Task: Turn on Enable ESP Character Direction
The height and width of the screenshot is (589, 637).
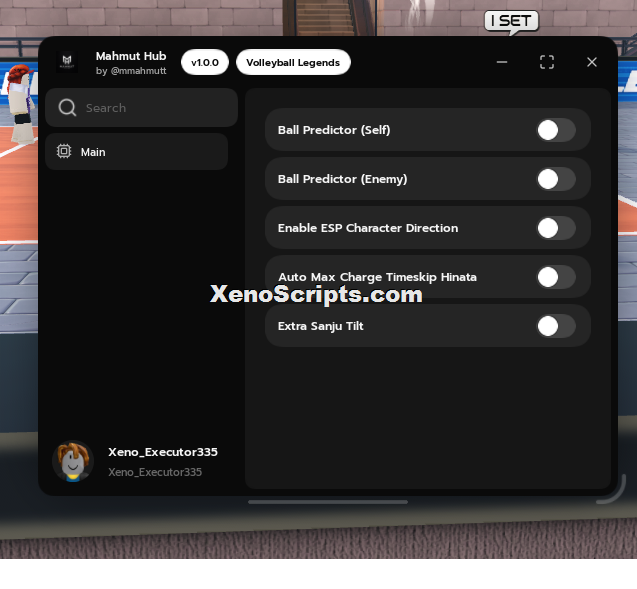Action: tap(556, 228)
